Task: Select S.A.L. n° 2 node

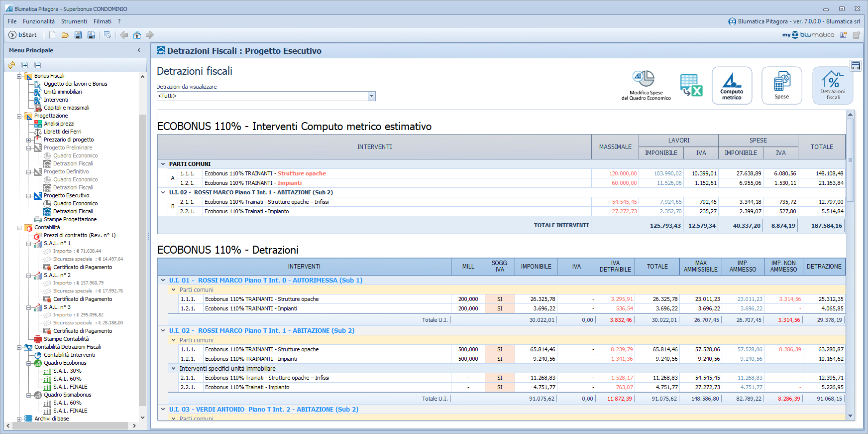Action: [x=57, y=275]
